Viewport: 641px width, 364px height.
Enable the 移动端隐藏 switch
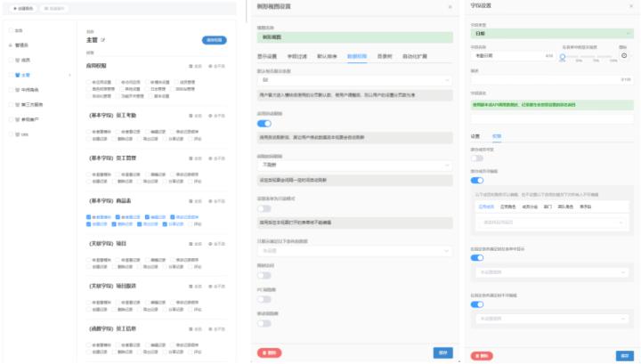point(264,324)
